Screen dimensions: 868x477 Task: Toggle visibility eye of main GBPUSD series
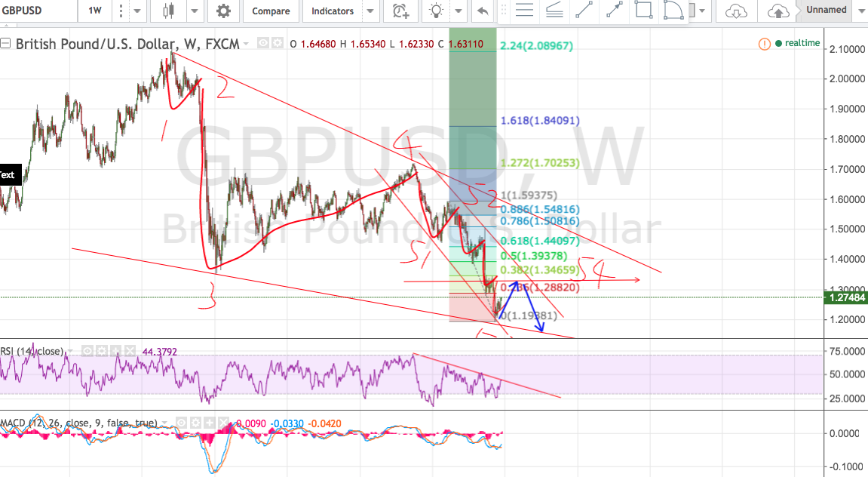click(x=263, y=43)
